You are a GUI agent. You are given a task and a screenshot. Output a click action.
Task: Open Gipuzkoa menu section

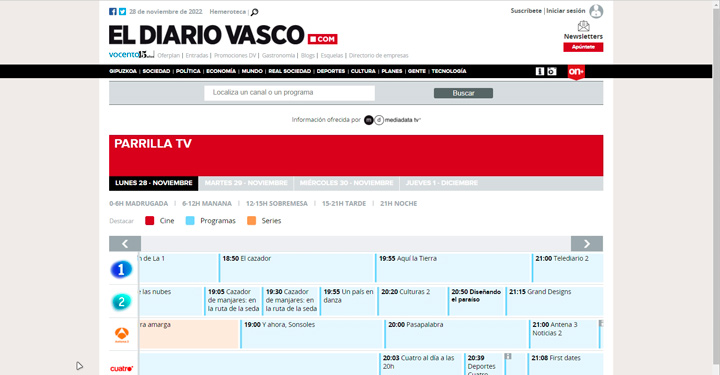[123, 71]
